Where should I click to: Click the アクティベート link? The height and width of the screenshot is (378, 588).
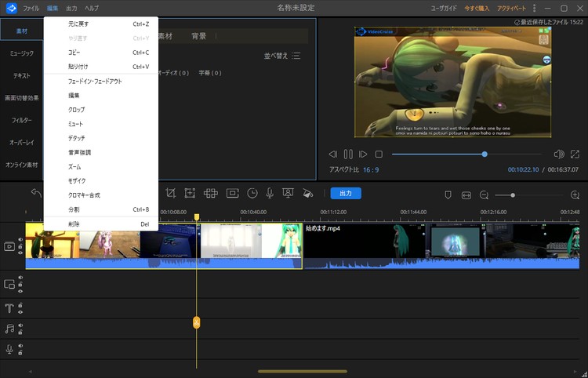pos(511,8)
